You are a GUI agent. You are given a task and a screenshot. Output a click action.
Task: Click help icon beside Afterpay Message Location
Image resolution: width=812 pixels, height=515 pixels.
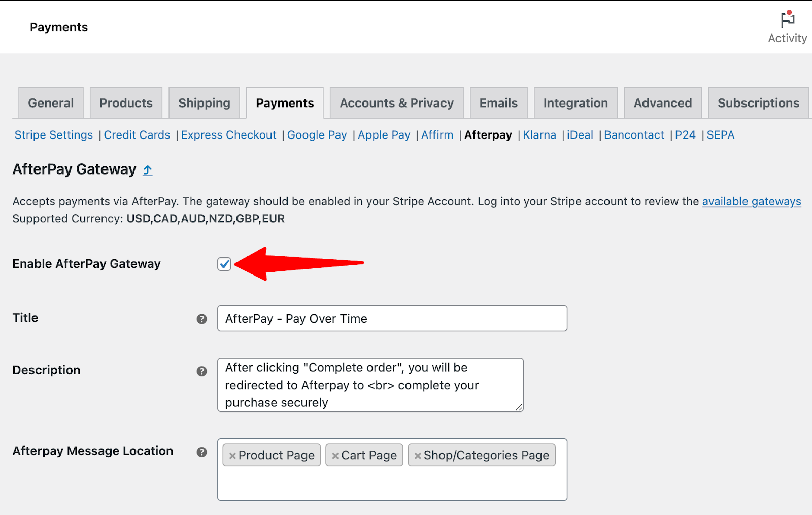tap(201, 452)
